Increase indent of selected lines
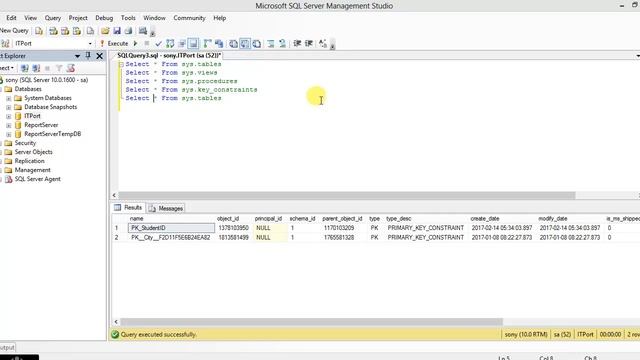Image resolution: width=640 pixels, height=360 pixels. pyautogui.click(x=309, y=43)
